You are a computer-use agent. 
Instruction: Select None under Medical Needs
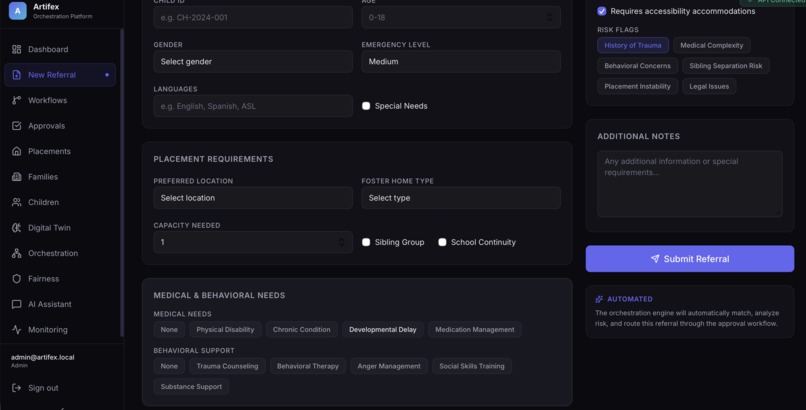(x=169, y=330)
